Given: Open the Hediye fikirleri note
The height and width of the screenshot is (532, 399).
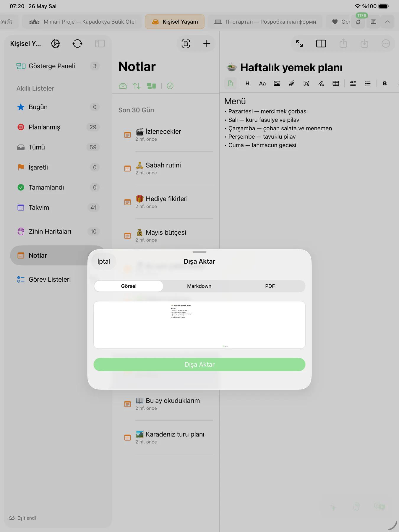Looking at the screenshot, I should point(166,202).
